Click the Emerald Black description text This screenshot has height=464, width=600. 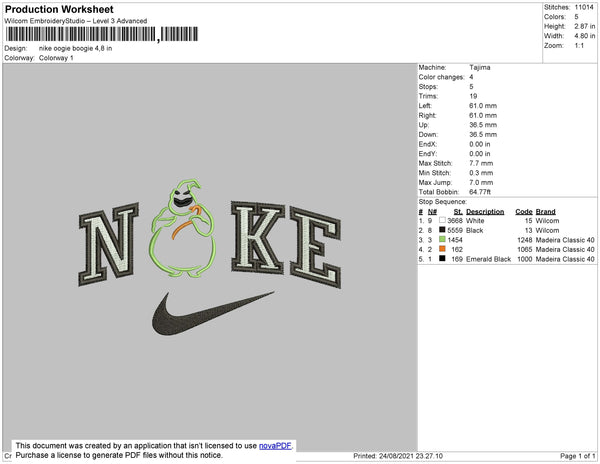coord(489,259)
